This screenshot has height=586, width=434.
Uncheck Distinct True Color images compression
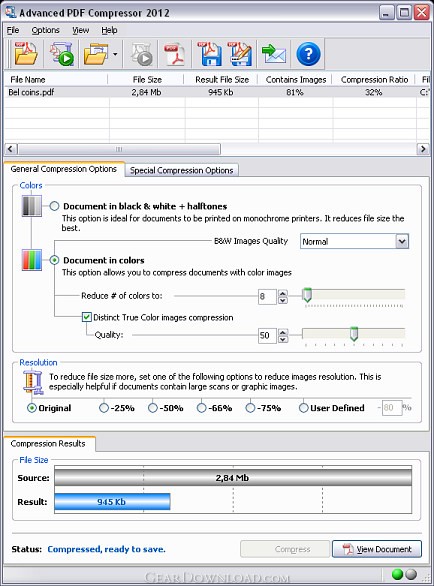tap(87, 317)
